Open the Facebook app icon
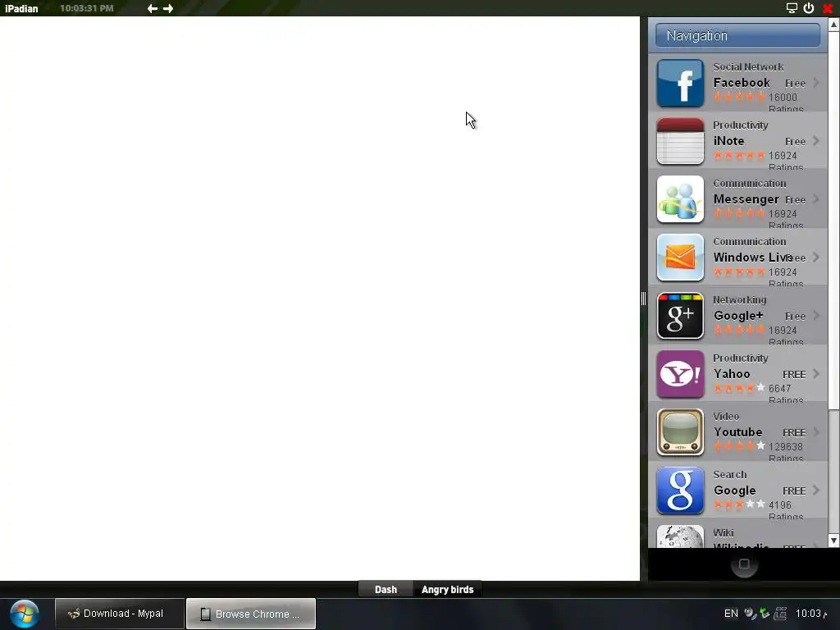The width and height of the screenshot is (840, 630). click(680, 83)
